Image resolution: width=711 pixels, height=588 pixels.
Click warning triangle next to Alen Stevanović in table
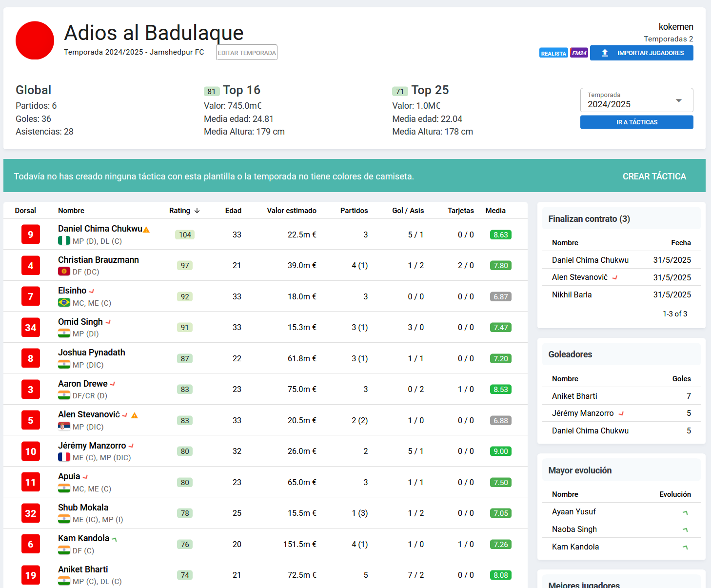point(135,415)
